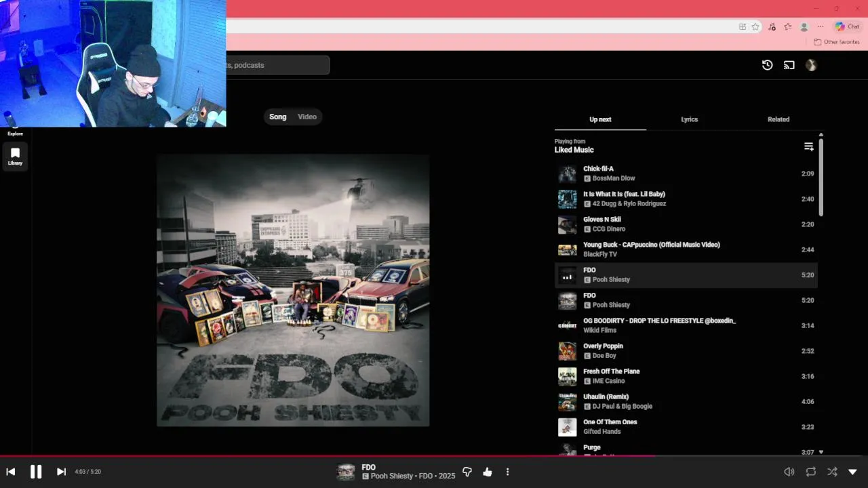Play Chick-fil-A by BossMan Dlow

686,174
